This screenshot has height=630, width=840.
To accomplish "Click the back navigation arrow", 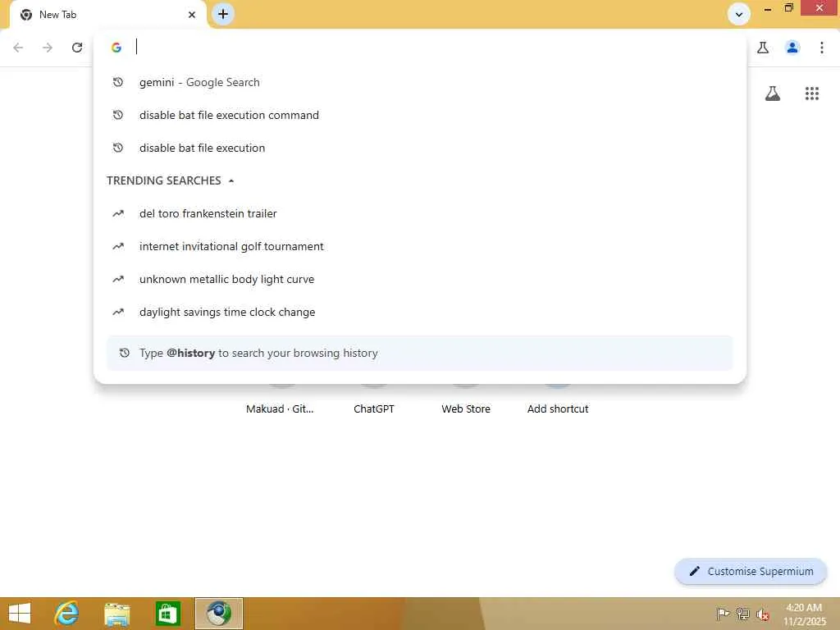I will point(18,48).
